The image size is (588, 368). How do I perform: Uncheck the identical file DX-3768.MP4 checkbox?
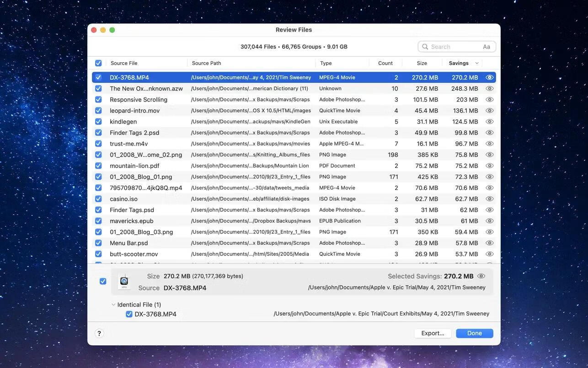(x=129, y=314)
